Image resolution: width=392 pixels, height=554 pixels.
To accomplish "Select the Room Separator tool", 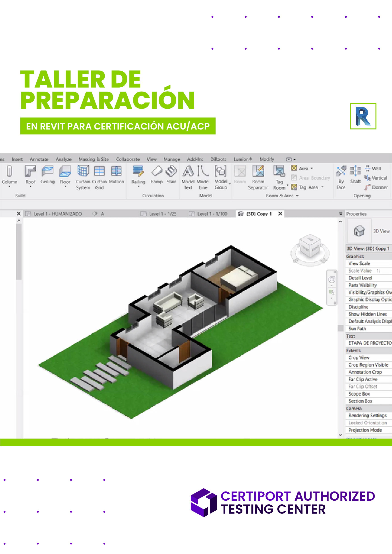I will coord(258,177).
